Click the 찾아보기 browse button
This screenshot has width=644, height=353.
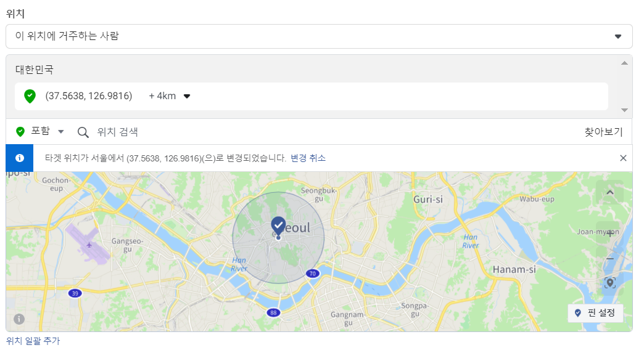(603, 132)
